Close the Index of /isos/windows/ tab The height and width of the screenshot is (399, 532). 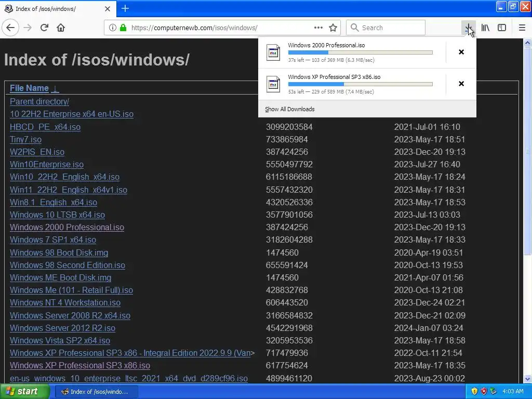(x=108, y=9)
